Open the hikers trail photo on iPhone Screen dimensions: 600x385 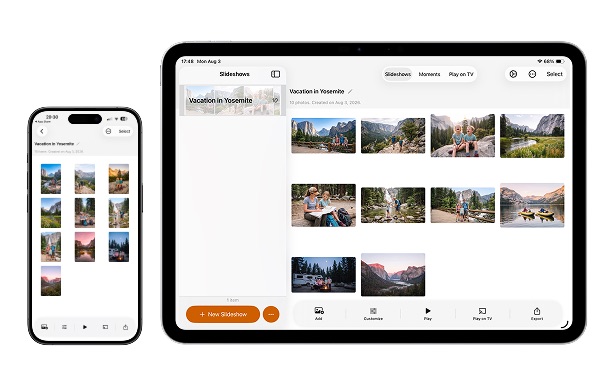85,179
